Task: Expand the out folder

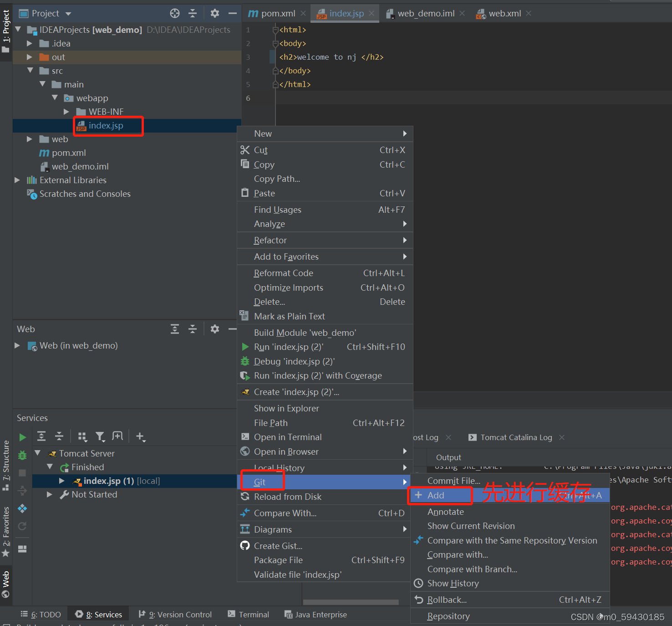Action: point(30,57)
